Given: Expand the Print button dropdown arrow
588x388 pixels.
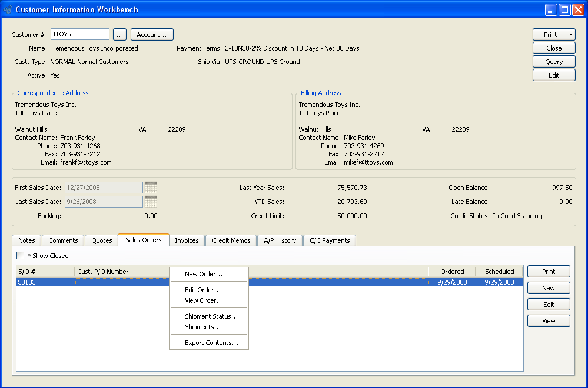Looking at the screenshot, I should coord(570,35).
